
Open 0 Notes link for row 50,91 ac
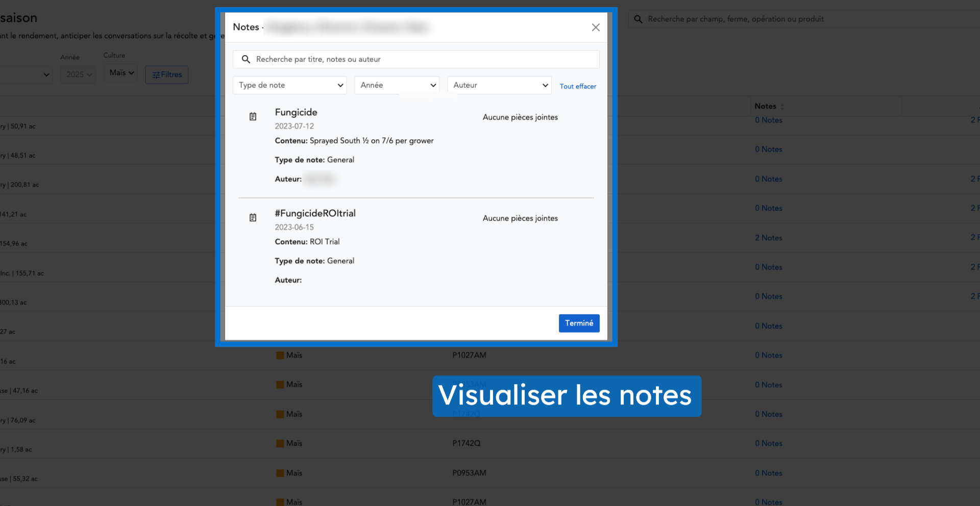[768, 120]
